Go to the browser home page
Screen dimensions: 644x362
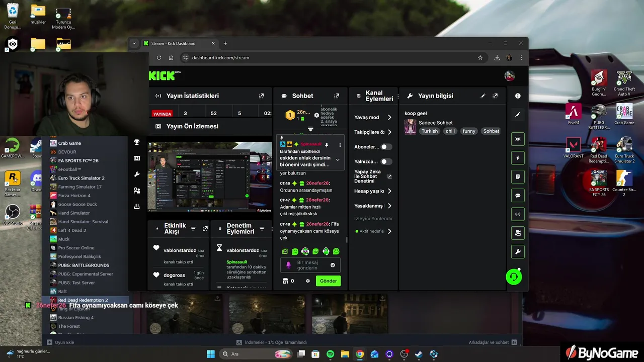click(x=171, y=57)
